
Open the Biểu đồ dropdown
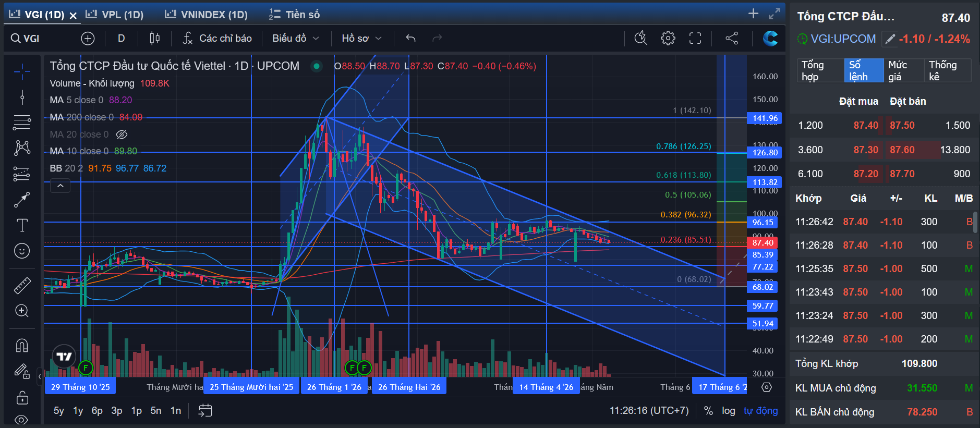click(x=296, y=38)
